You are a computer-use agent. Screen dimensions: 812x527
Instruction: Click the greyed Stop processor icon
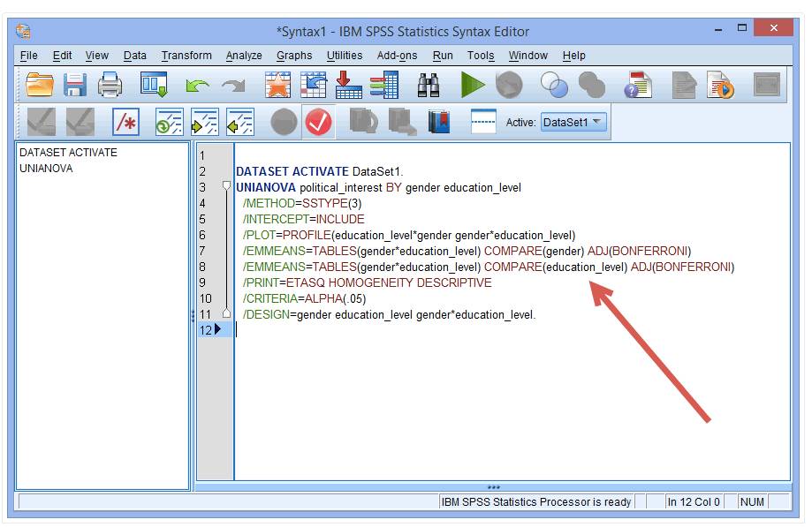click(509, 84)
